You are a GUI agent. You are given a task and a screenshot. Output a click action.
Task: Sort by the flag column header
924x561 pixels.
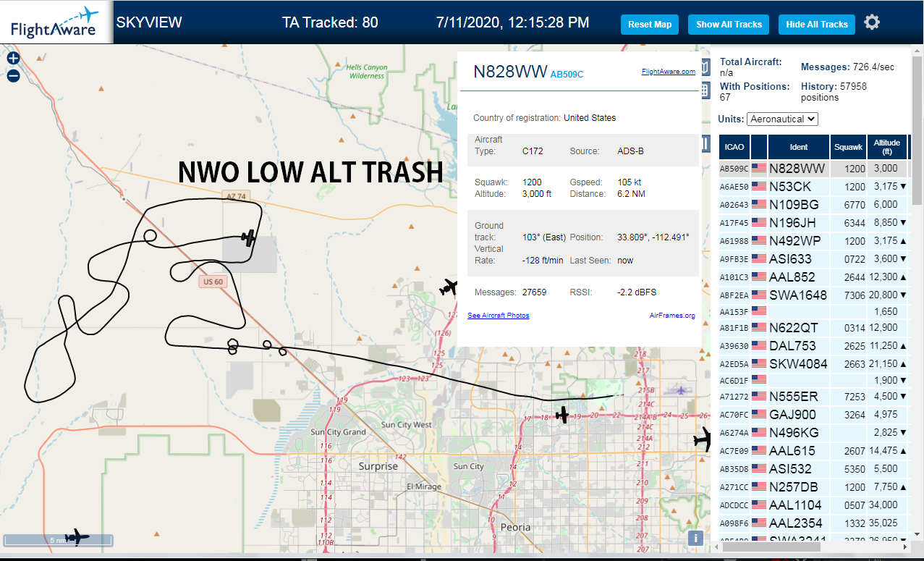[x=759, y=147]
